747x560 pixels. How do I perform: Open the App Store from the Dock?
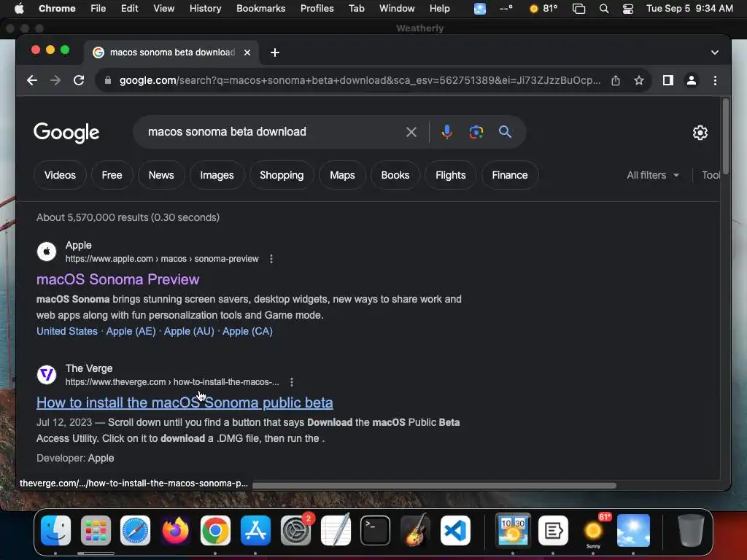pyautogui.click(x=255, y=530)
